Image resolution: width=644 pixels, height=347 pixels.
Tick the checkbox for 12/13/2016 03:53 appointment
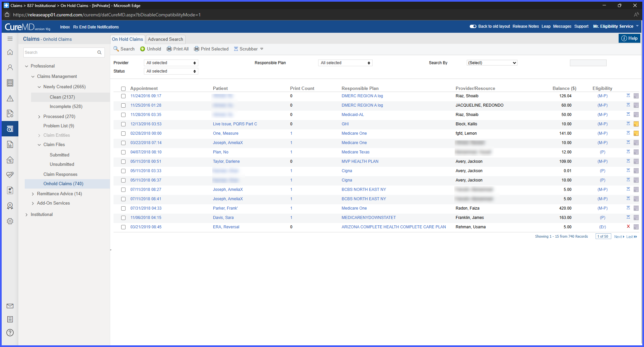point(123,124)
